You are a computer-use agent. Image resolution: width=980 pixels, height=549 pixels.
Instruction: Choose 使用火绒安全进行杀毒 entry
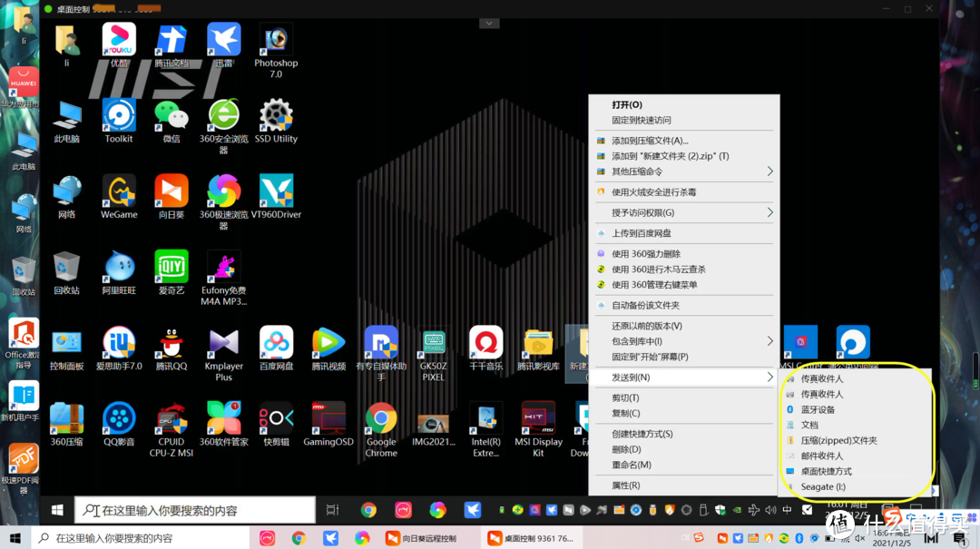point(684,192)
